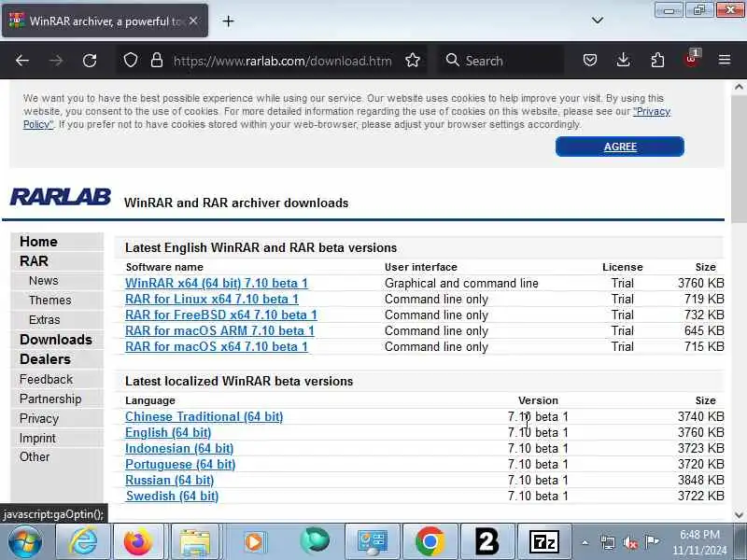Open Windows Explorer folder from taskbar
747x560 pixels.
pos(195,542)
